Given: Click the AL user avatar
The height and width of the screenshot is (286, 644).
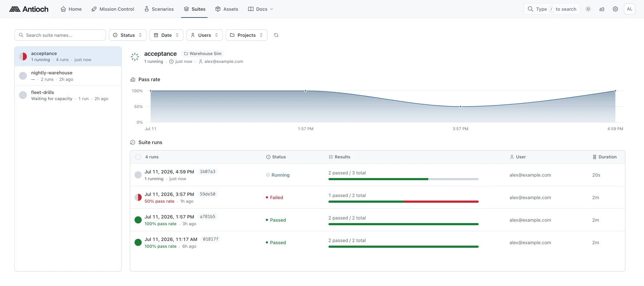Looking at the screenshot, I should (x=630, y=9).
